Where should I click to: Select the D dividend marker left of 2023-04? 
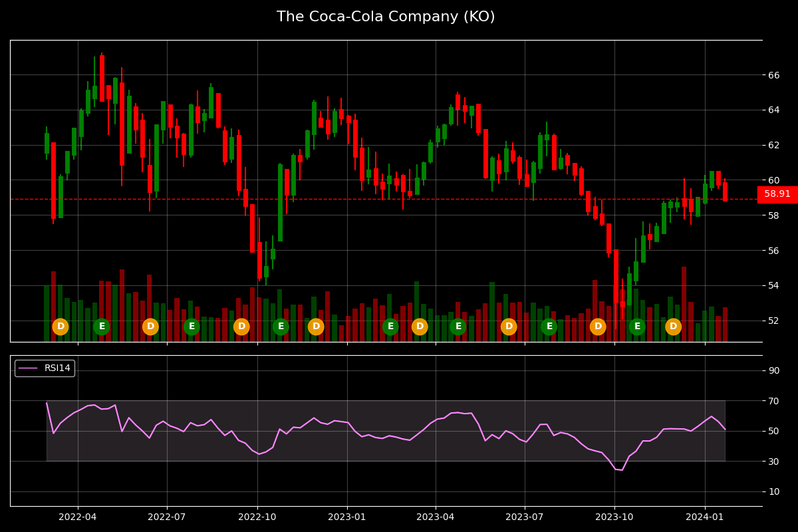click(419, 326)
